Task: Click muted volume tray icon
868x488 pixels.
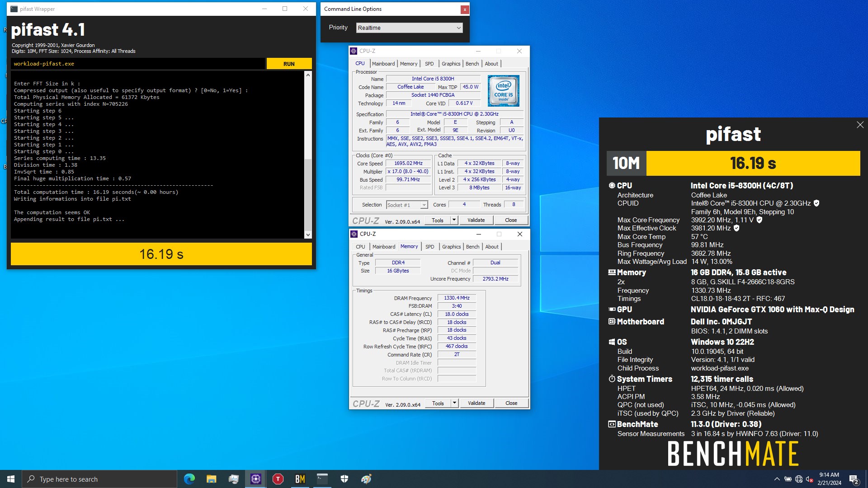Action: tap(810, 479)
